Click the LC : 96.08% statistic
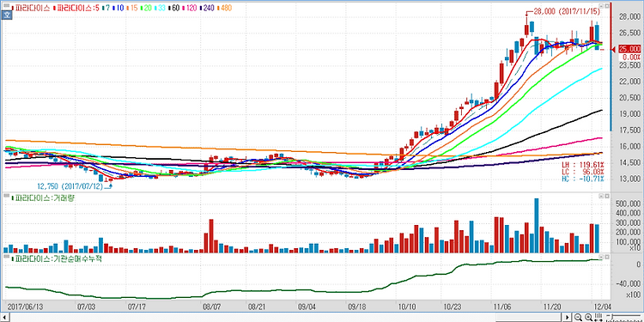 (x=583, y=171)
